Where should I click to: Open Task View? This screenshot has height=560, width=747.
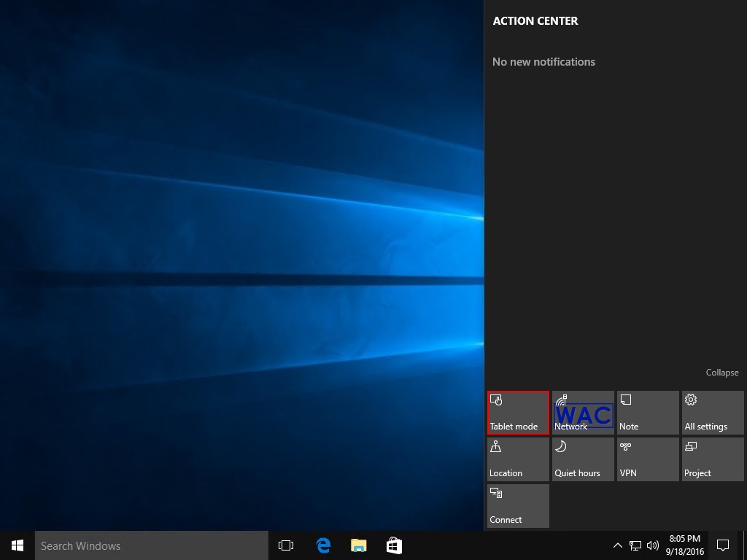click(x=285, y=545)
